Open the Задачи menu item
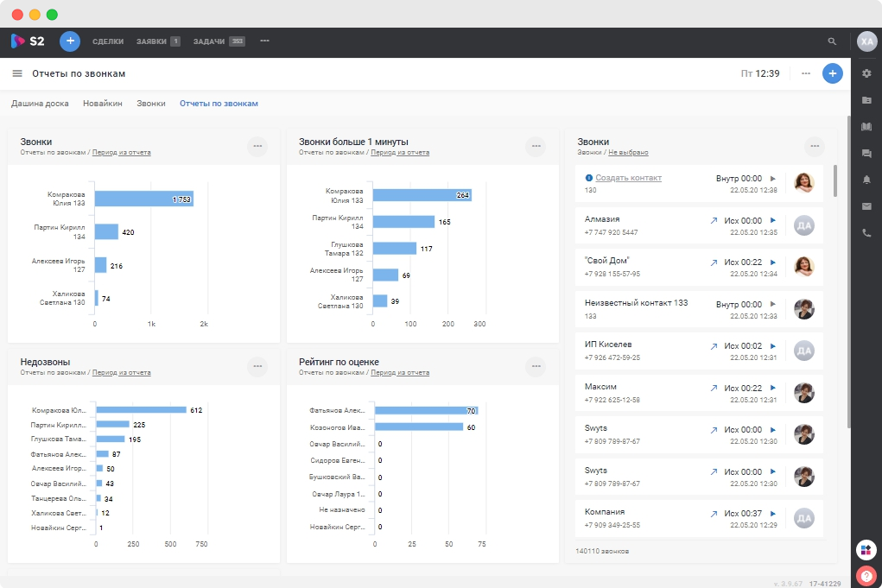 coord(209,41)
